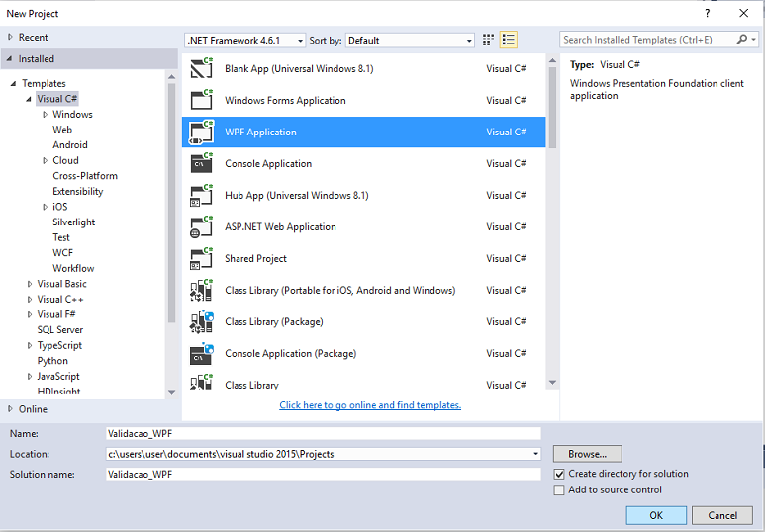Expand the Online section

tap(10, 409)
